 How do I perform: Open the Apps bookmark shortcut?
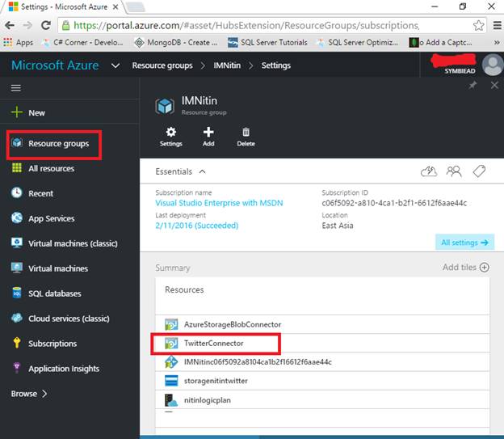tap(19, 42)
